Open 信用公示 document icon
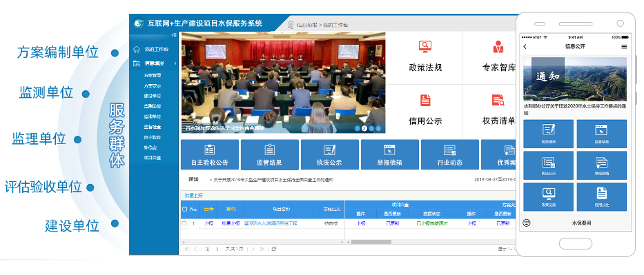644x275 pixels. coord(425,100)
